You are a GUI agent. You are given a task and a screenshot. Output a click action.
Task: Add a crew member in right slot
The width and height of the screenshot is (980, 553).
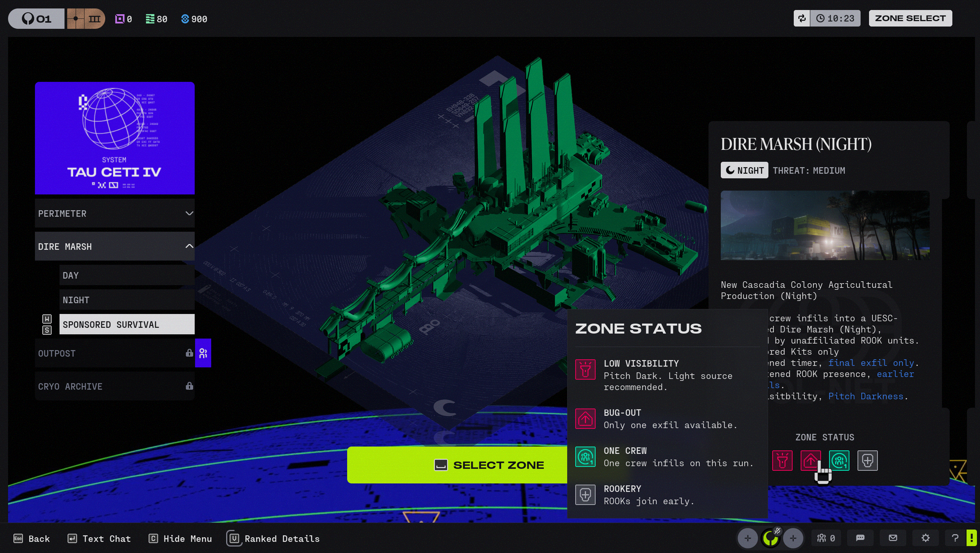coord(793,538)
